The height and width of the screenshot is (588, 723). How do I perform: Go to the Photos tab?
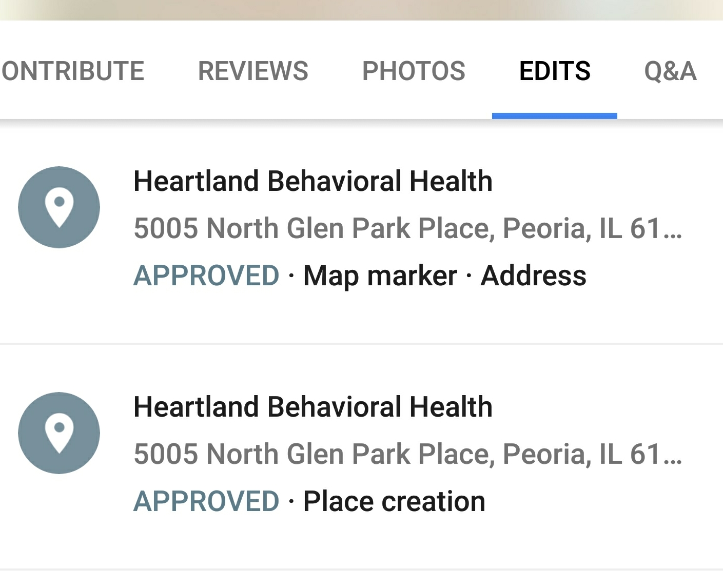(414, 71)
